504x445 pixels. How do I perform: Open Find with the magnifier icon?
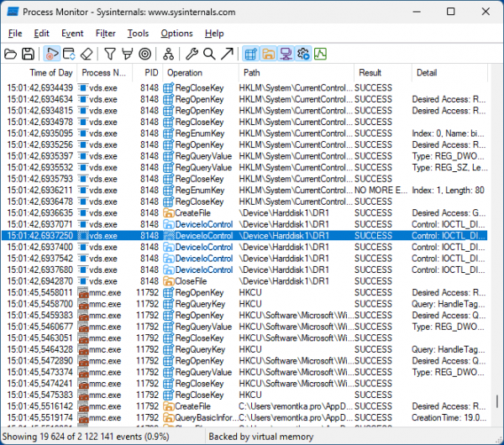209,54
